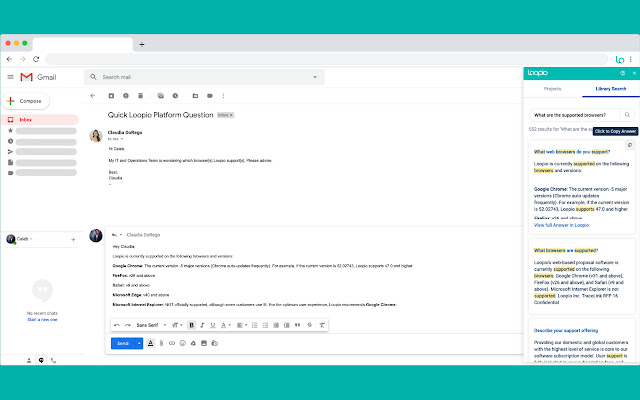
Task: Click the insert link icon in reply toolbar
Action: [171, 343]
